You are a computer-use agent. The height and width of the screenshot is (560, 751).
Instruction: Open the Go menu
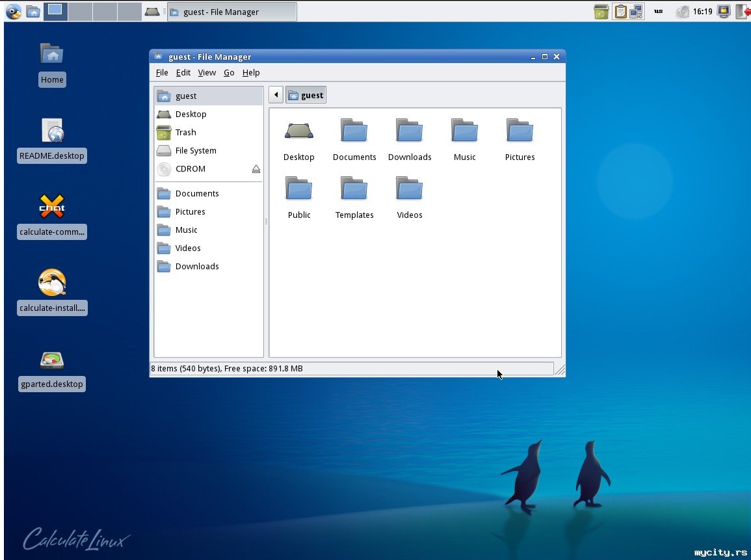click(229, 73)
